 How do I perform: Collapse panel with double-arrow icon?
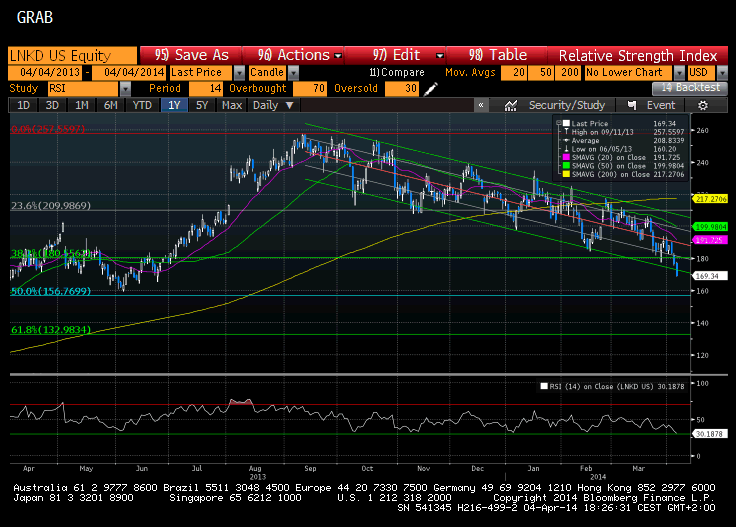(x=481, y=105)
